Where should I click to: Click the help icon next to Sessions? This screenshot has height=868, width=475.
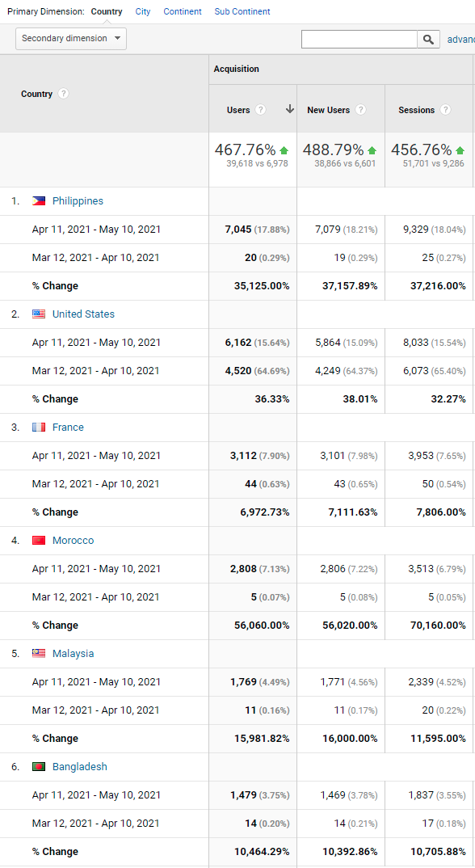click(x=446, y=109)
